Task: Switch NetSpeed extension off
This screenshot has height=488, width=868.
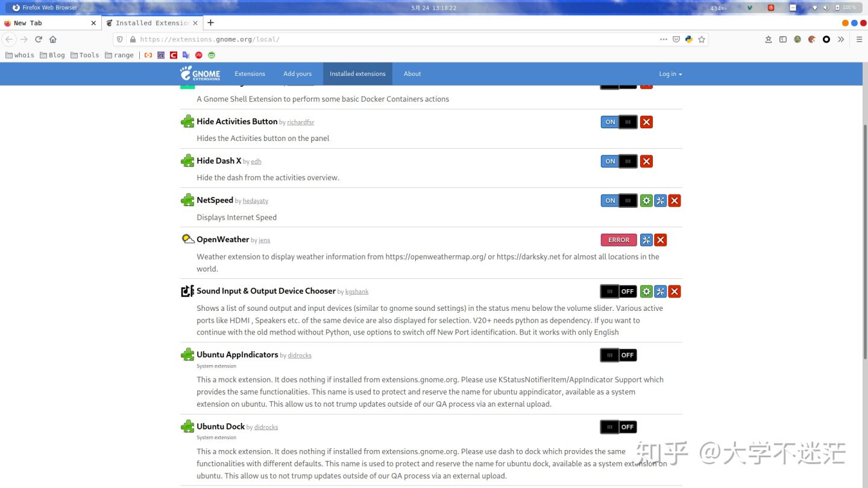Action: pos(619,201)
